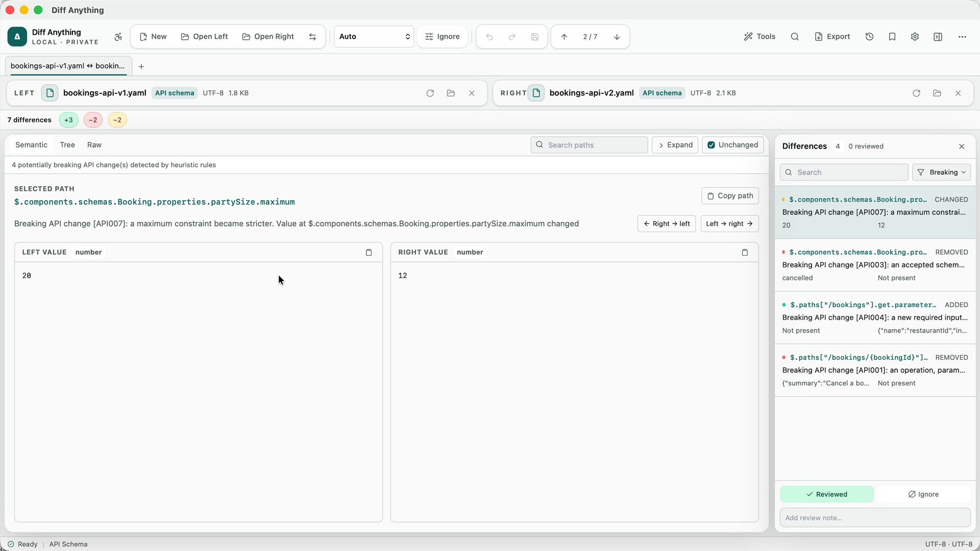The image size is (980, 551).
Task: Close the Differences panel
Action: [x=962, y=146]
